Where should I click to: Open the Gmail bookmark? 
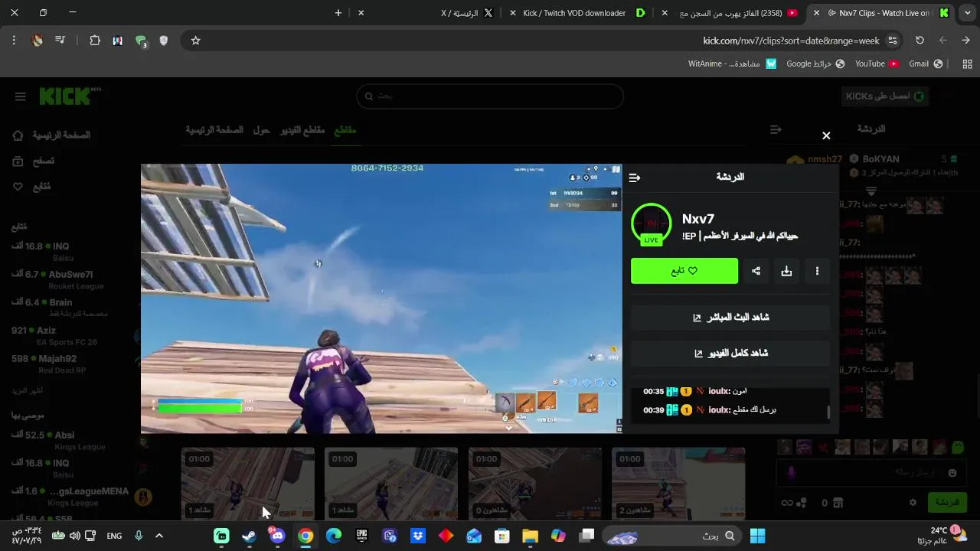point(926,64)
